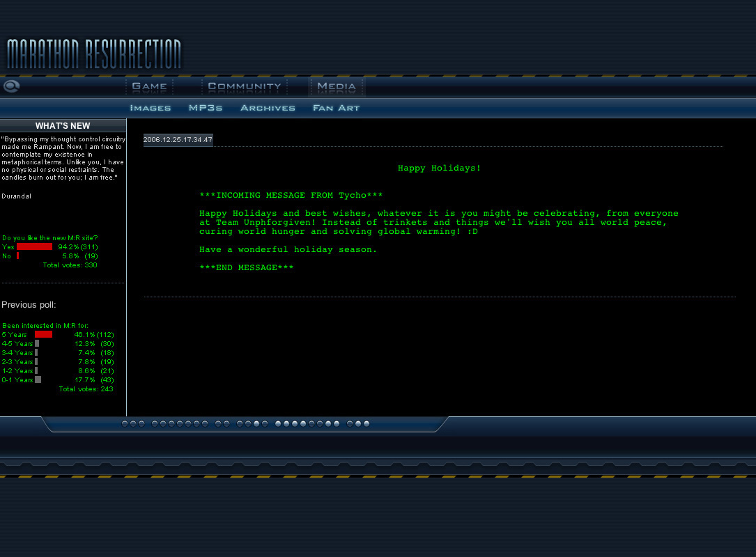Viewport: 756px width, 557px height.
Task: Open the MP3s page
Action: pyautogui.click(x=206, y=108)
